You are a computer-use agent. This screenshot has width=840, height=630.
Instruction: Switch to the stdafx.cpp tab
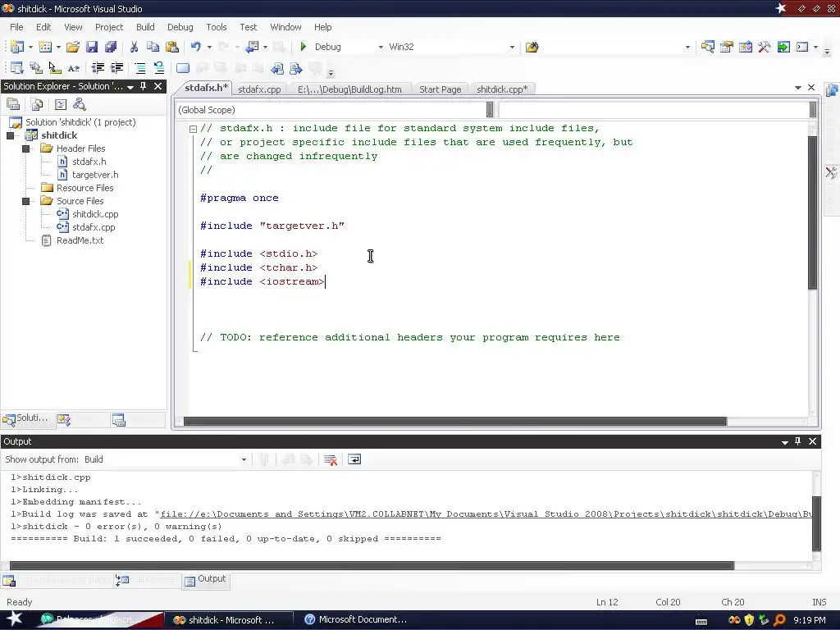click(259, 89)
